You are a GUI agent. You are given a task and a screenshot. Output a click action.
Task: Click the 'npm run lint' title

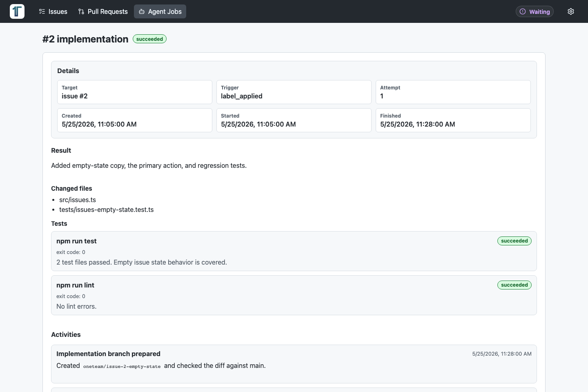coord(75,285)
